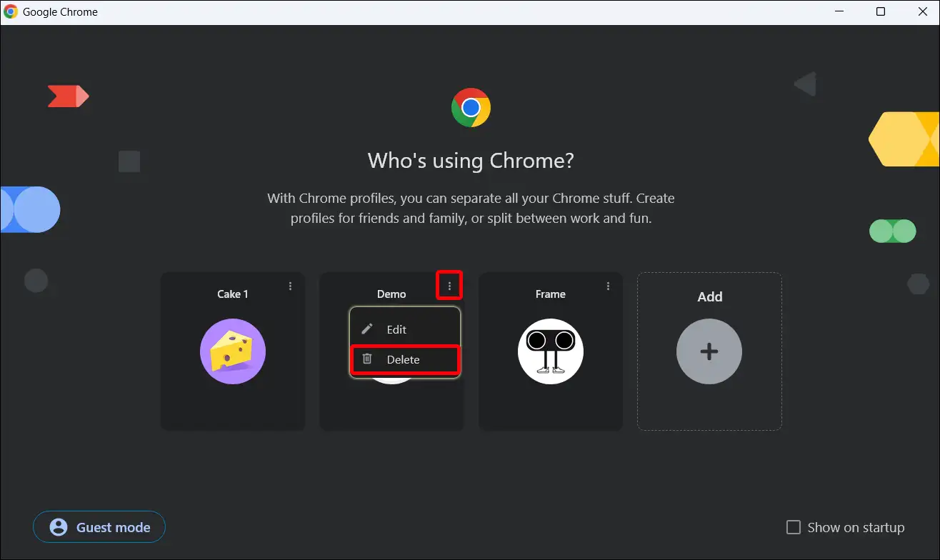Click the Chrome icon in the title bar
940x560 pixels.
coord(11,12)
